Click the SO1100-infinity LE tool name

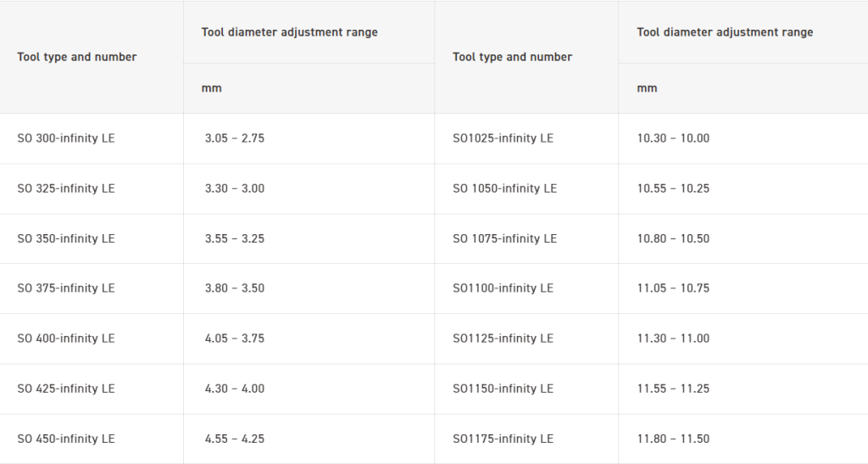503,288
